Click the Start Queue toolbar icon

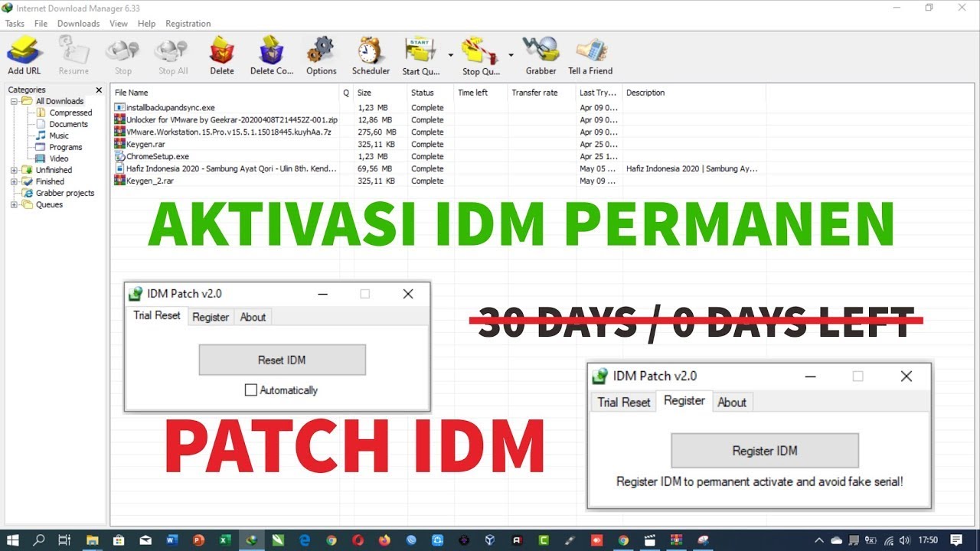coord(421,55)
